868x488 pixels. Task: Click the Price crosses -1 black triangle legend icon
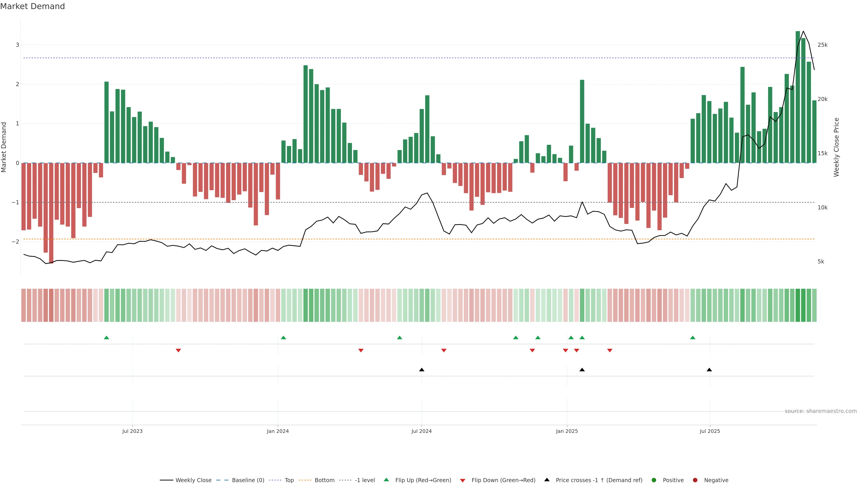tap(547, 480)
